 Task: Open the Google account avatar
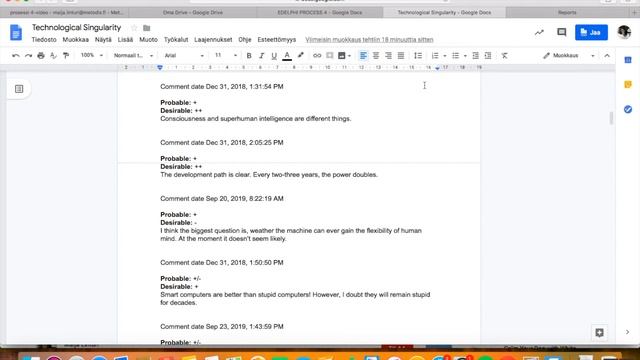[x=624, y=32]
